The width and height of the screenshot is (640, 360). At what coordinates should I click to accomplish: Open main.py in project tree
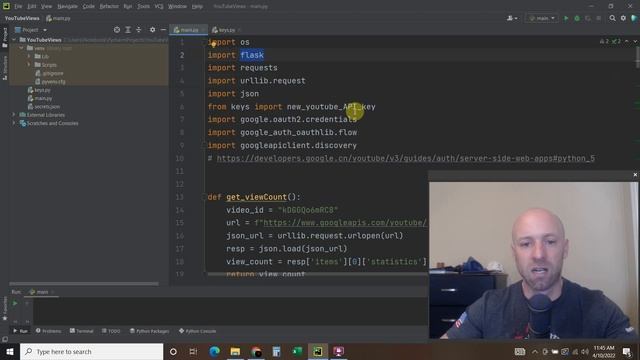point(40,98)
